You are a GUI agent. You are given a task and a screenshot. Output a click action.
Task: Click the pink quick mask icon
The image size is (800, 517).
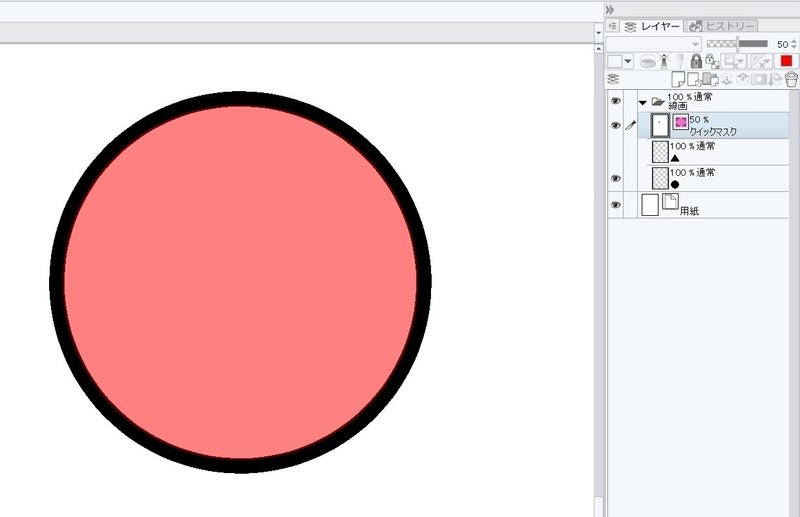click(x=680, y=122)
